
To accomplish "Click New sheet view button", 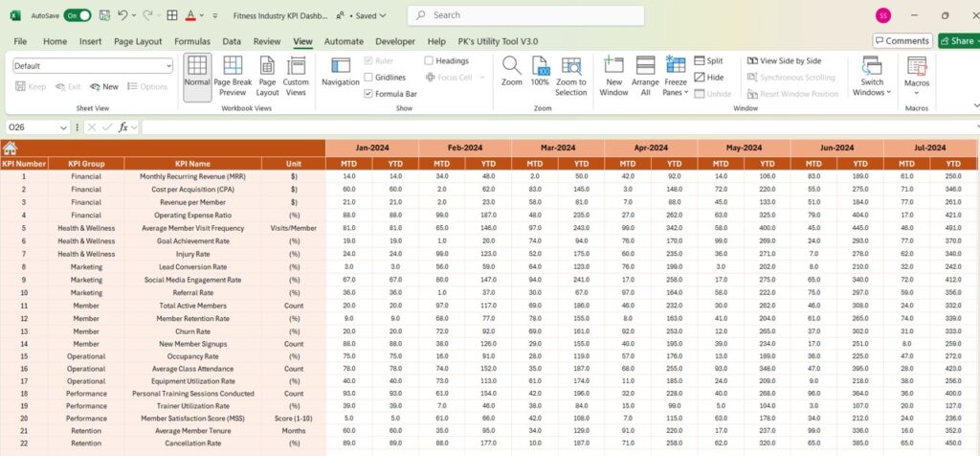I will (104, 87).
